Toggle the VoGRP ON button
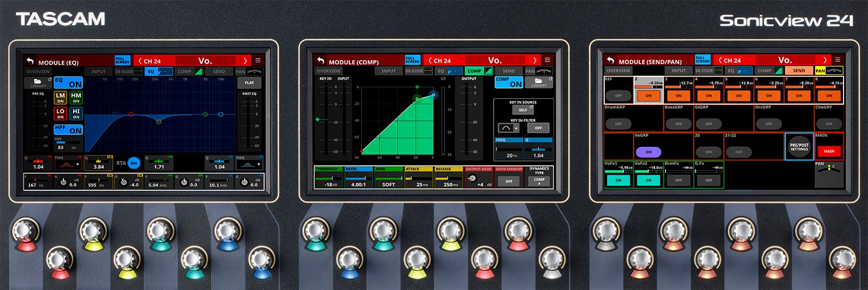This screenshot has height=290, width=868. click(648, 152)
